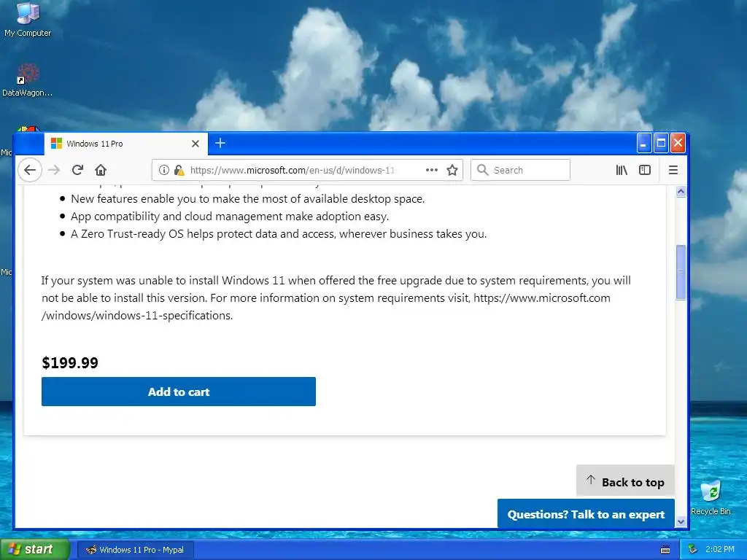Reload the current page

(77, 170)
